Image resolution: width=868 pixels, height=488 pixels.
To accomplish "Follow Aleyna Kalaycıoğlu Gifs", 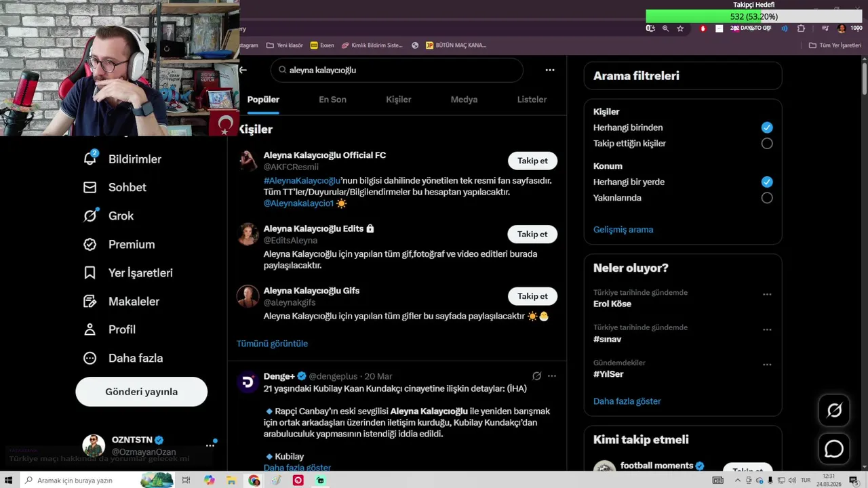I will [532, 296].
